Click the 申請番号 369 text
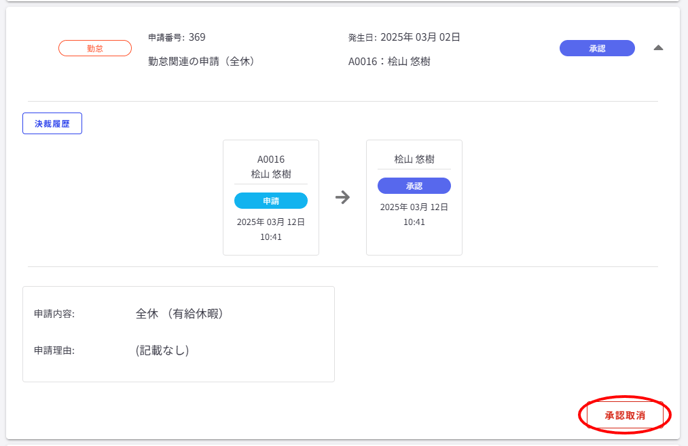The width and height of the screenshot is (688, 446). point(177,37)
